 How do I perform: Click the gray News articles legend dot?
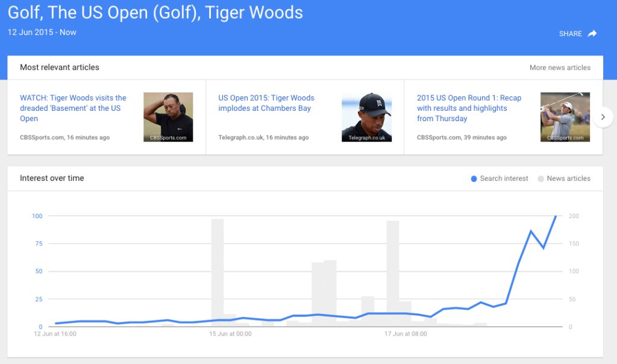pos(540,178)
